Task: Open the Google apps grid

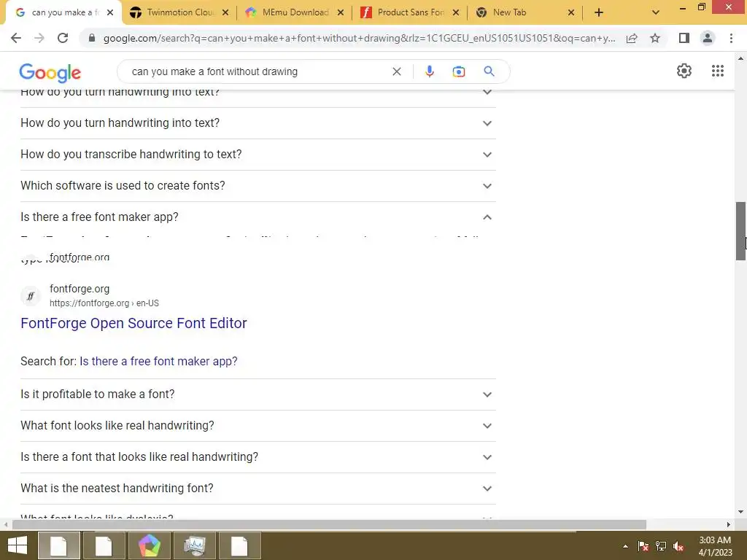Action: 718,71
